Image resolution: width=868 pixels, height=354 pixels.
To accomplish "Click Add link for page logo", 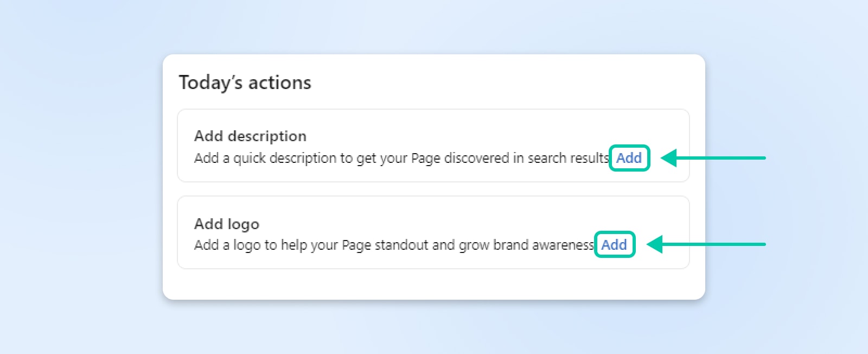I will coord(614,245).
